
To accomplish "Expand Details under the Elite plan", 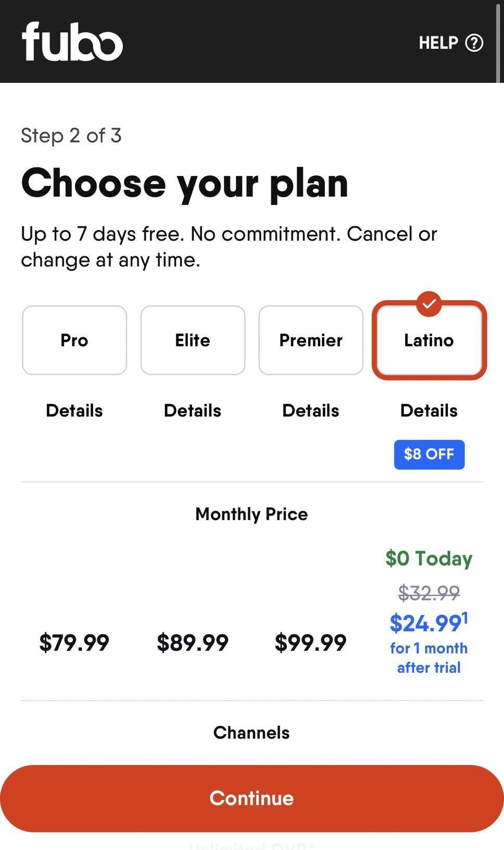I will (193, 411).
